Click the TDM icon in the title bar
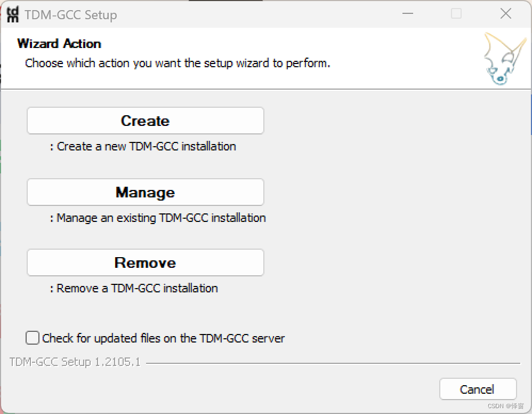This screenshot has height=414, width=532. click(12, 14)
